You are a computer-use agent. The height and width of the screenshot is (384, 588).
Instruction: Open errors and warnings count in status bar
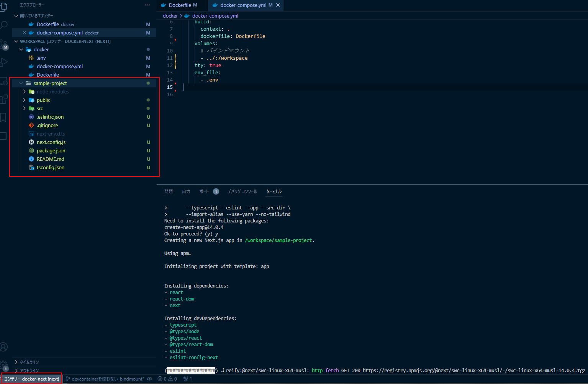click(x=167, y=379)
